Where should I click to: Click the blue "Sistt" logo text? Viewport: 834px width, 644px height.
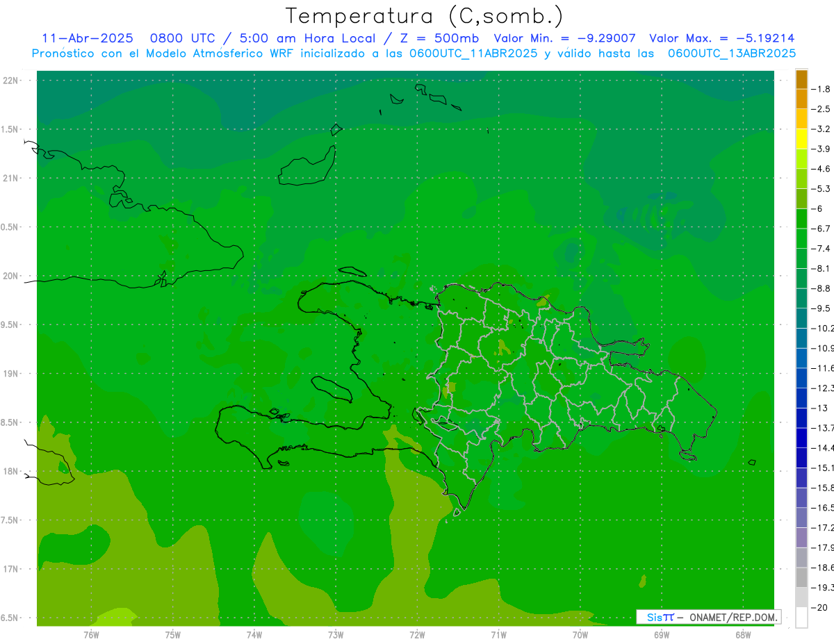point(660,617)
